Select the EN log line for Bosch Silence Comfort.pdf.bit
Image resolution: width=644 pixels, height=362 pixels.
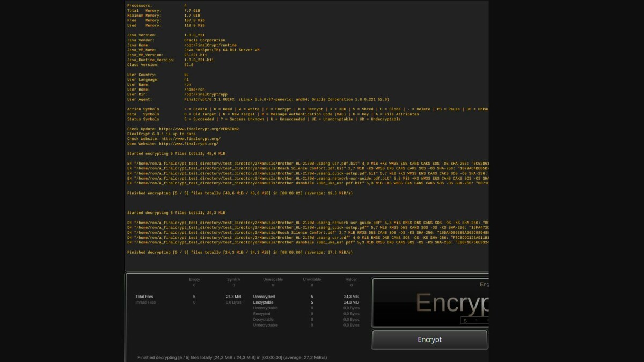[308, 168]
